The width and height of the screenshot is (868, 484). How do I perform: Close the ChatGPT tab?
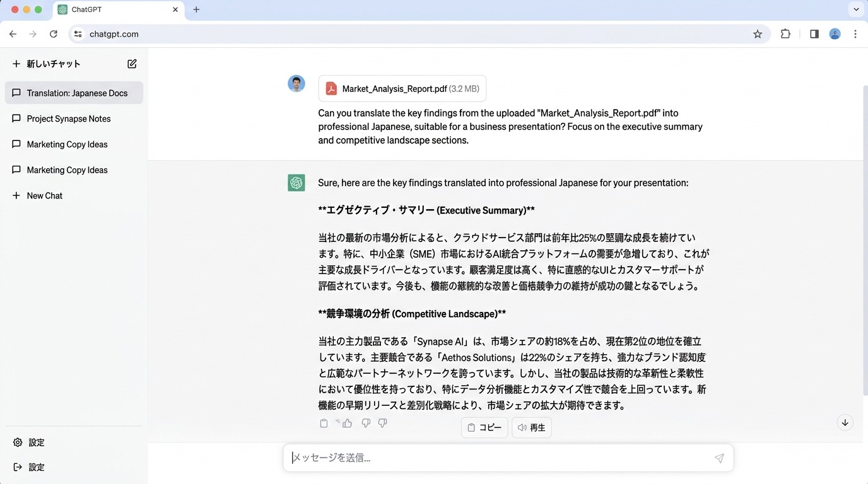(176, 9)
